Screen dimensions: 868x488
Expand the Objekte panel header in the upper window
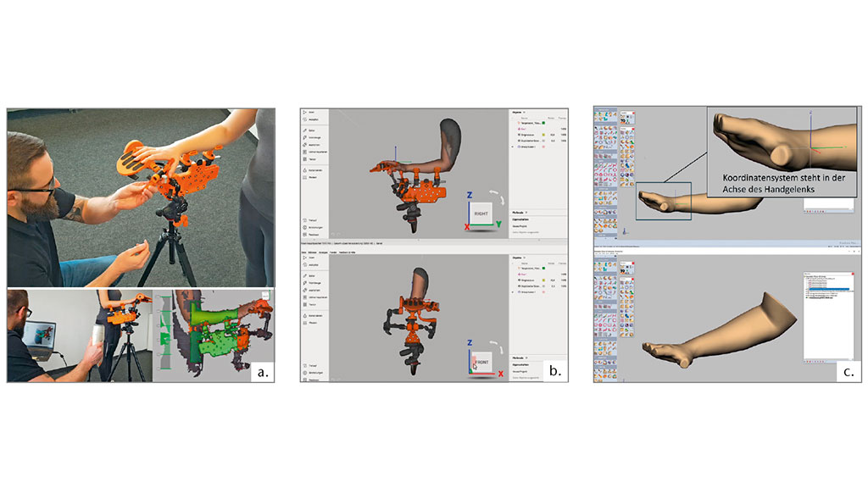(516, 112)
